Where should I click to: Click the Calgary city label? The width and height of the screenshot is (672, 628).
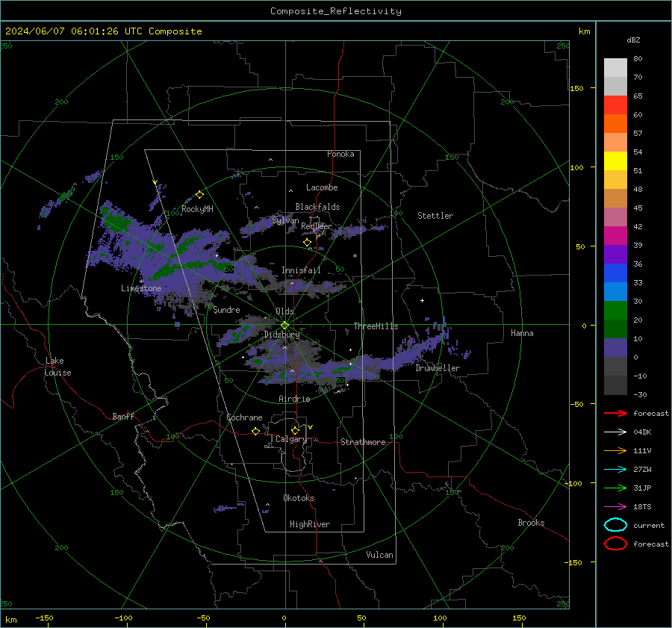click(x=291, y=439)
